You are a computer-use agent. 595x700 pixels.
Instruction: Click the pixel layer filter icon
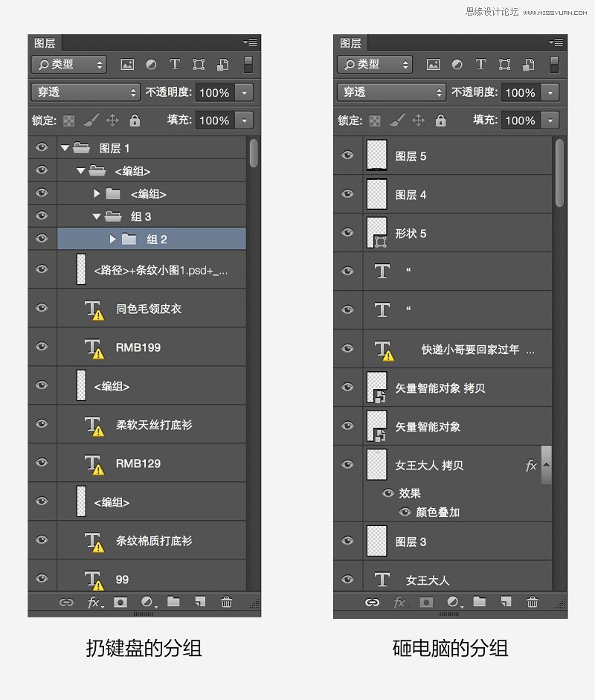point(127,64)
